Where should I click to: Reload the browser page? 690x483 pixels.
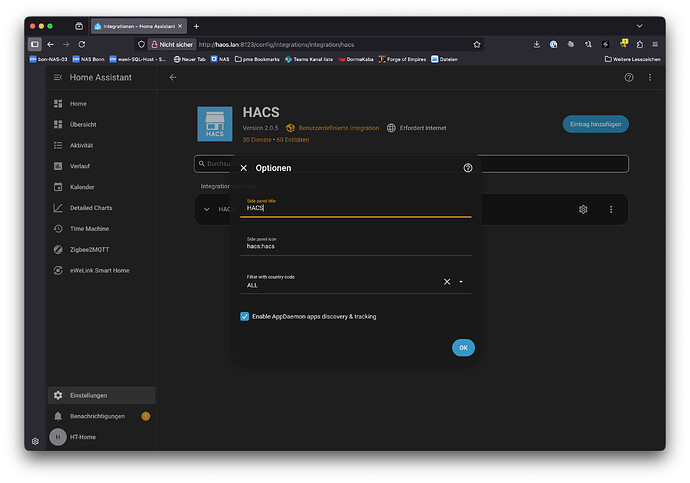point(82,44)
